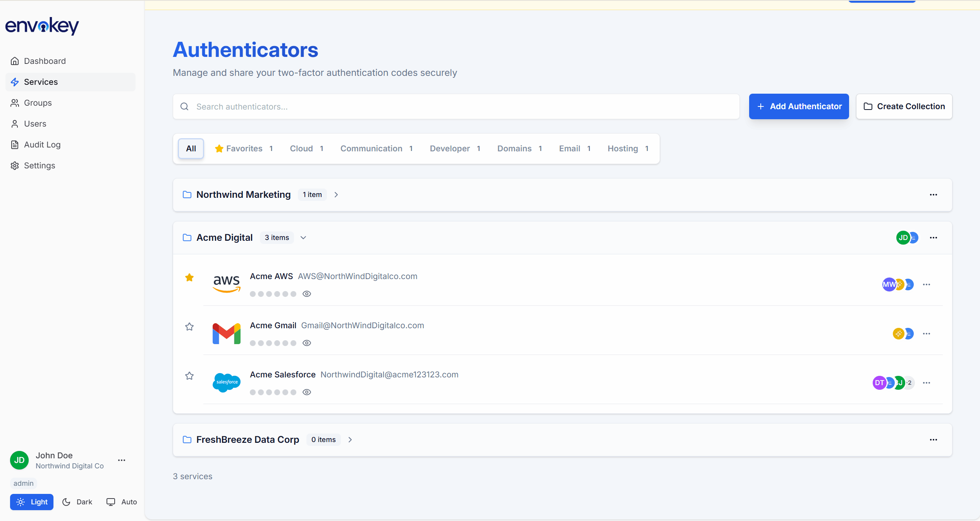Click the MW avatar on Acme AWS row
This screenshot has width=980, height=521.
click(x=889, y=284)
